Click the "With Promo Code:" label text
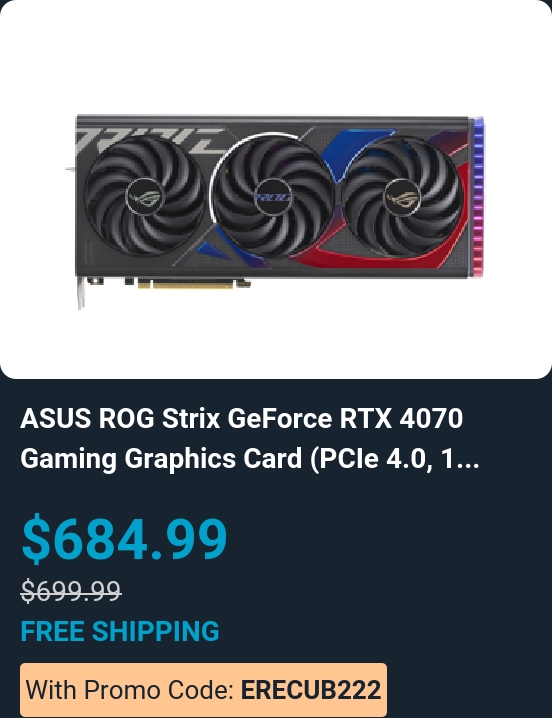Viewport: 552px width, 718px height. 131,690
